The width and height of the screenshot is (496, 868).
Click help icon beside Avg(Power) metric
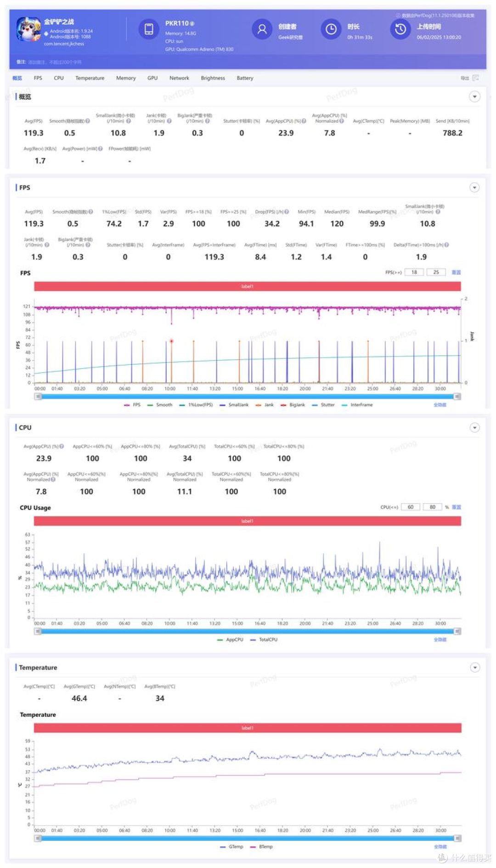101,149
